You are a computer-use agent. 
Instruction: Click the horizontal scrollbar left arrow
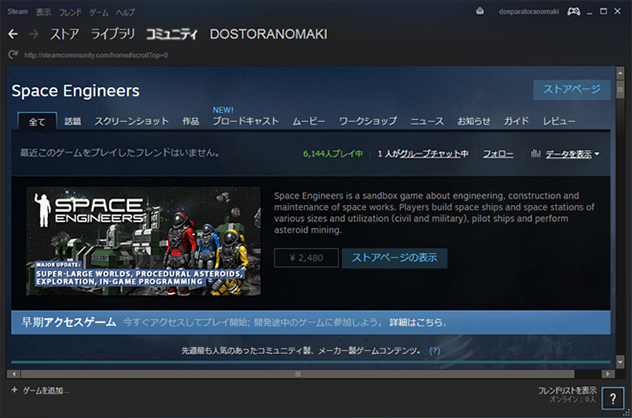click(14, 374)
